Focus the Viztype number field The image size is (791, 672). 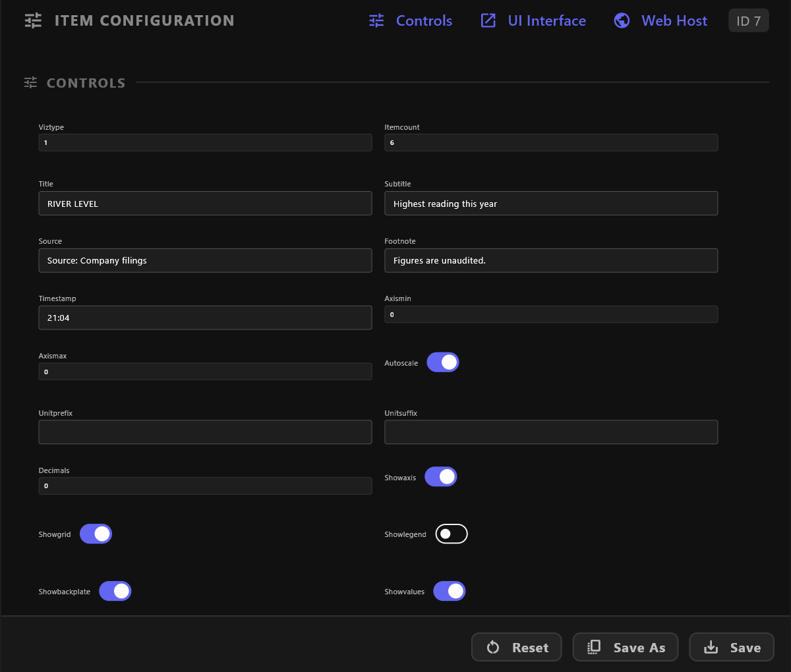pos(206,142)
